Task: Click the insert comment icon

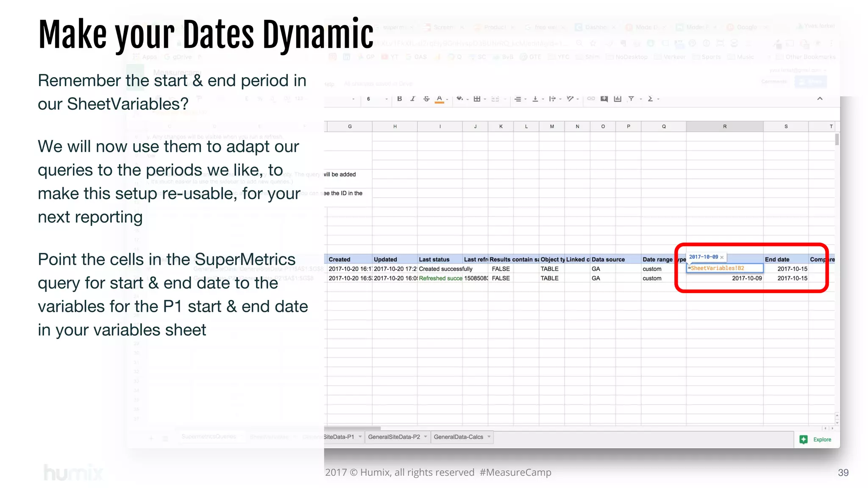Action: pos(604,99)
